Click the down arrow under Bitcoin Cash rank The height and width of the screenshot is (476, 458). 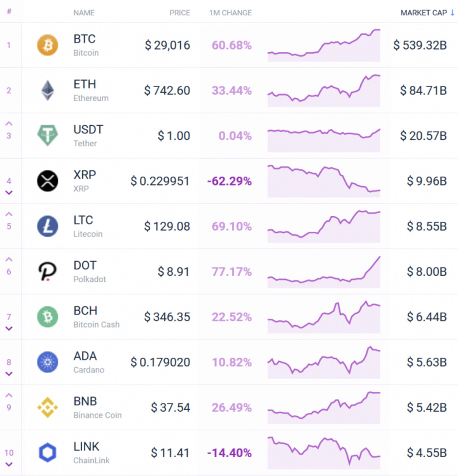tap(9, 328)
